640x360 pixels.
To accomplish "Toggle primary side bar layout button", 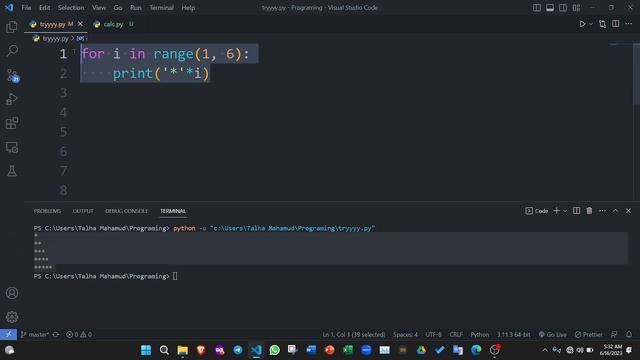I will coord(537,8).
